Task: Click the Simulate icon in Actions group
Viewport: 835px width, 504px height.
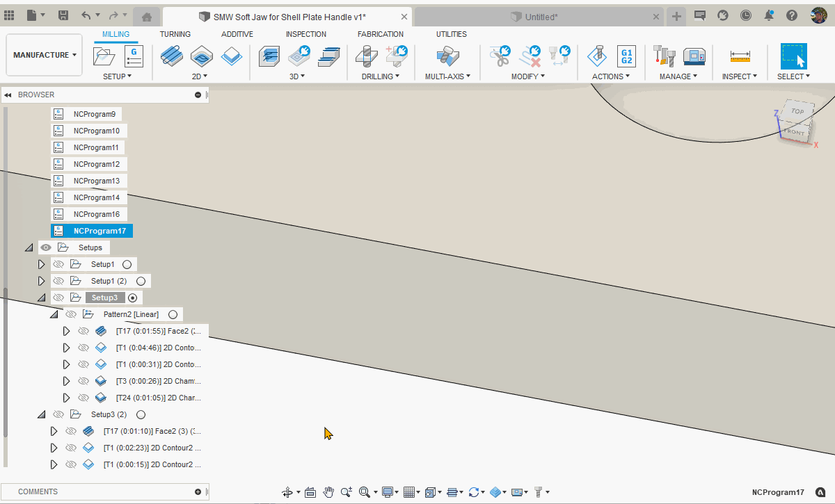Action: tap(597, 57)
